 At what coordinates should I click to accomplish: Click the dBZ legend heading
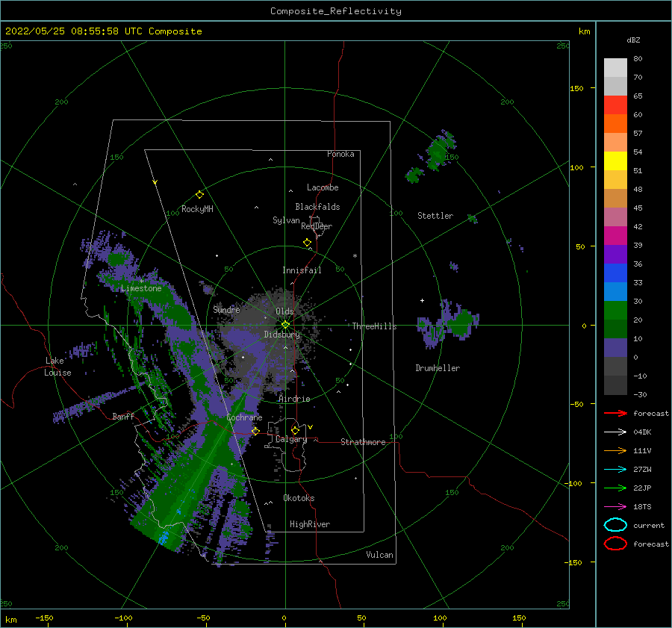tap(633, 40)
